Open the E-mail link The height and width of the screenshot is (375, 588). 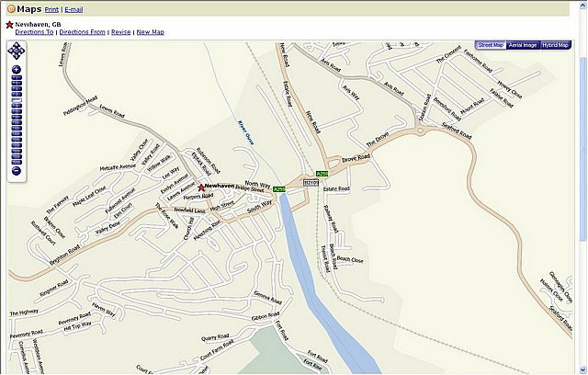pyautogui.click(x=73, y=8)
